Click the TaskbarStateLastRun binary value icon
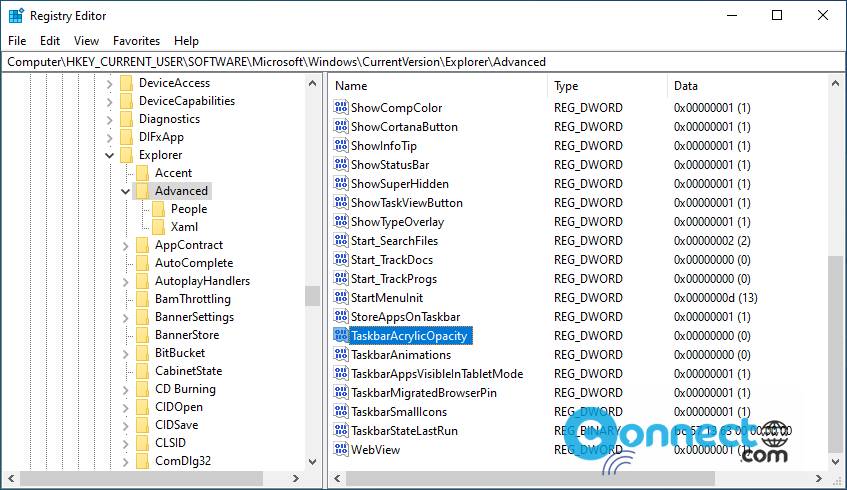Viewport: 847px width, 490px height. pyautogui.click(x=341, y=430)
